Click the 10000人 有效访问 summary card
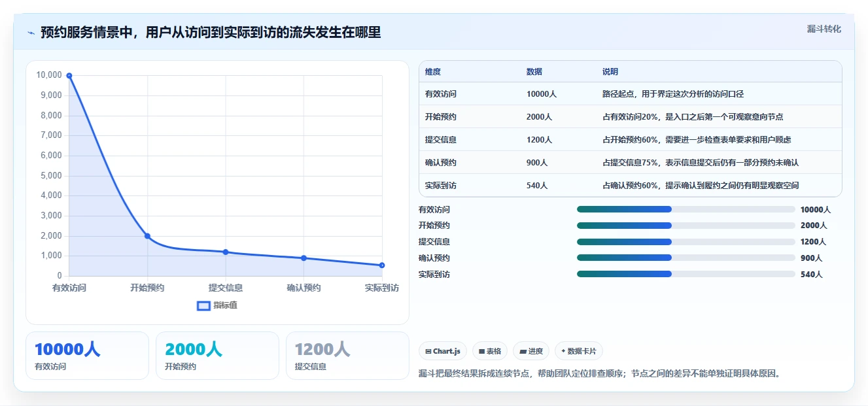This screenshot has height=406, width=868. pos(88,356)
